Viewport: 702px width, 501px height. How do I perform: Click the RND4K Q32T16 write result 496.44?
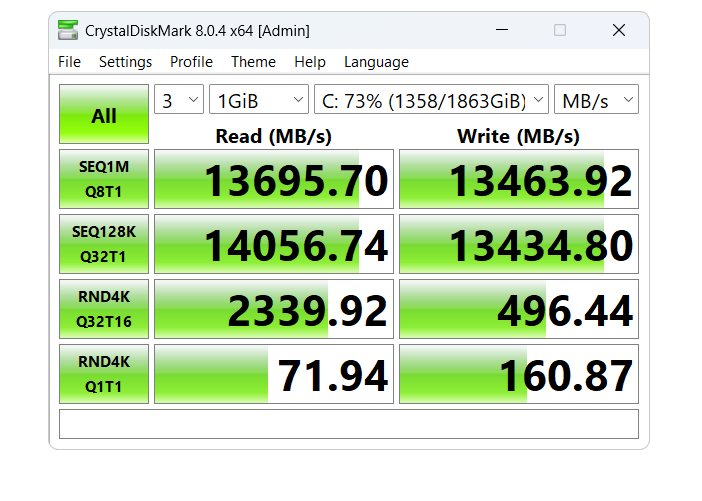tap(519, 309)
